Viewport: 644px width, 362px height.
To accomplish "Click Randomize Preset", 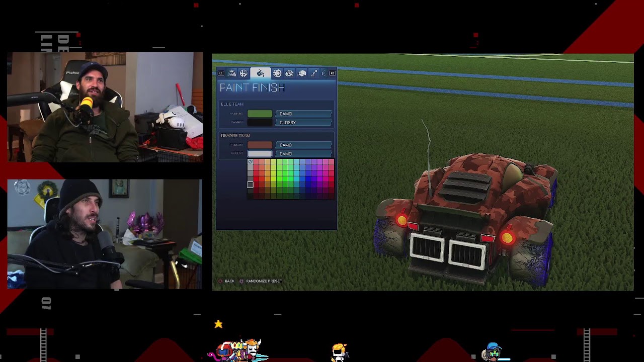I will pyautogui.click(x=261, y=281).
